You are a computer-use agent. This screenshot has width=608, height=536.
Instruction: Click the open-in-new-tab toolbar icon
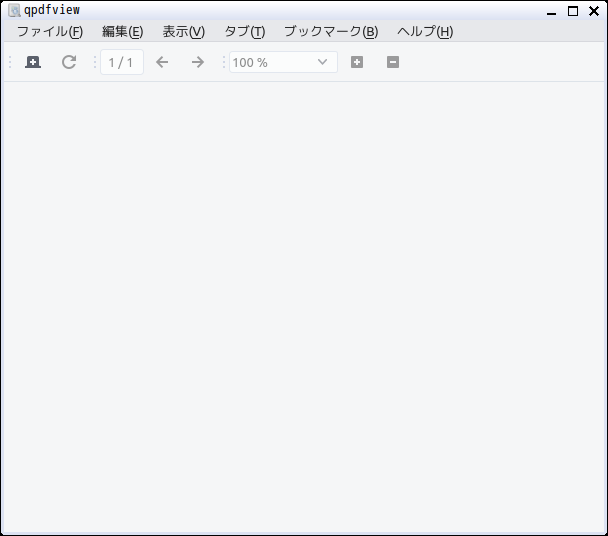tap(33, 62)
